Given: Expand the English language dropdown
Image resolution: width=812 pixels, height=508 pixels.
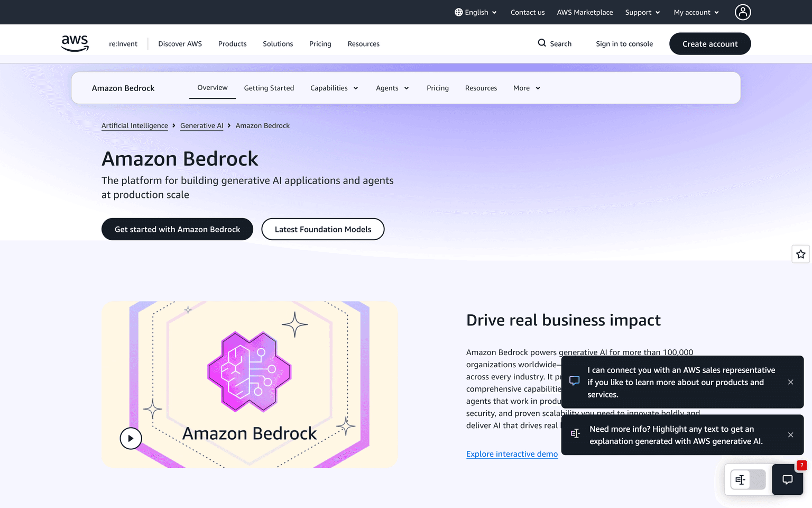Looking at the screenshot, I should (x=476, y=12).
